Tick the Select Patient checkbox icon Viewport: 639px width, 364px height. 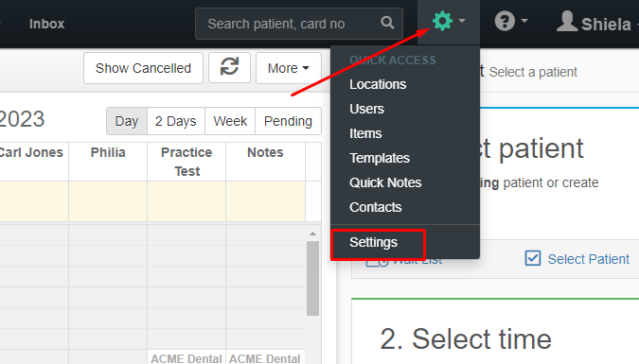click(533, 258)
